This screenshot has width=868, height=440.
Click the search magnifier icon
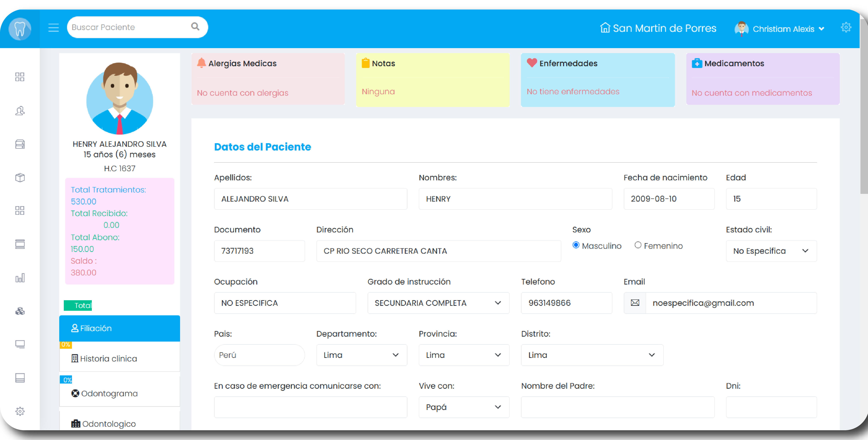click(x=195, y=27)
